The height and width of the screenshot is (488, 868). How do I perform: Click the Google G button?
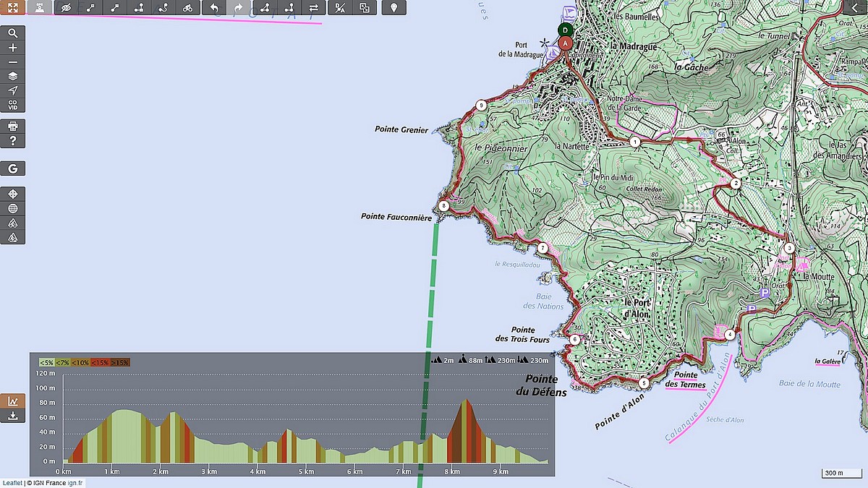tap(13, 168)
